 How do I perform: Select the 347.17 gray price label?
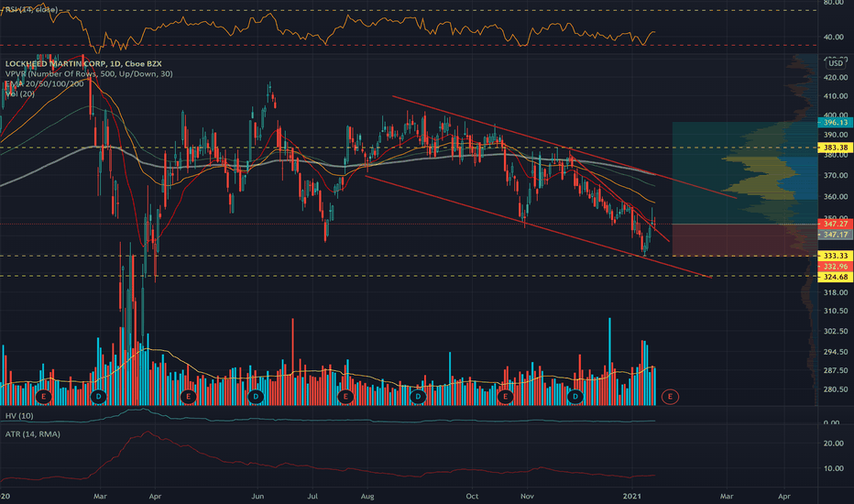836,235
